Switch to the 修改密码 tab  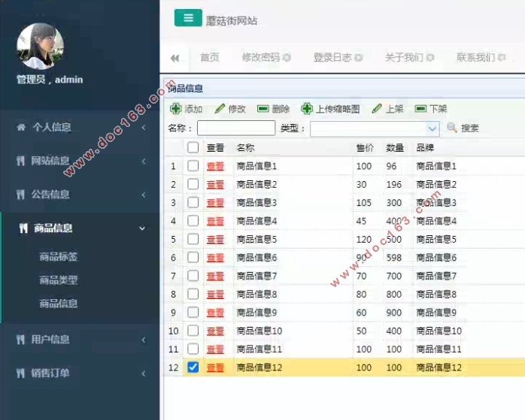[261, 58]
